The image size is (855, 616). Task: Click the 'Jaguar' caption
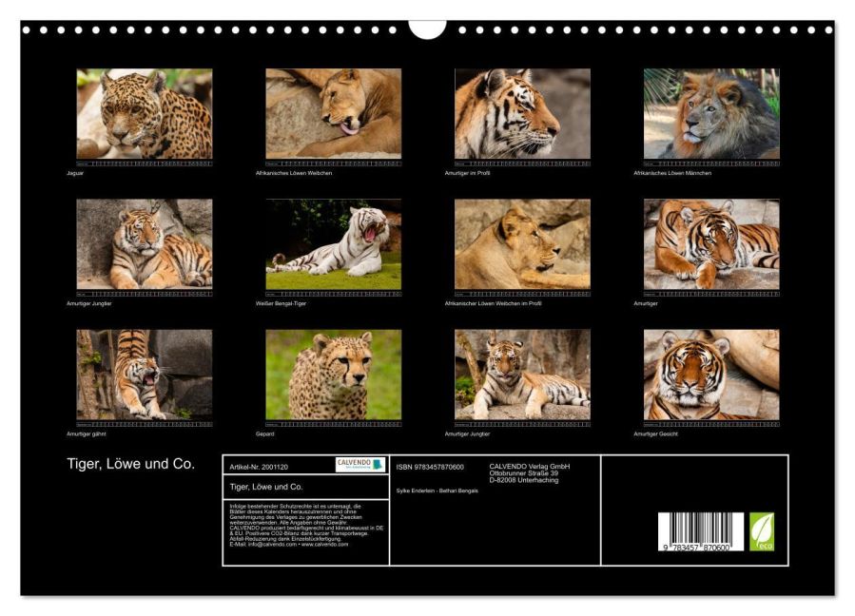tap(75, 173)
